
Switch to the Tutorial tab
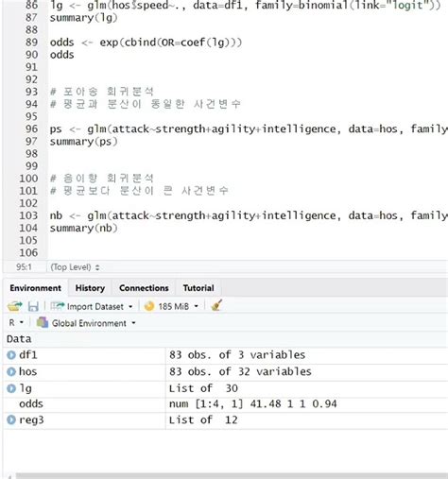pyautogui.click(x=198, y=288)
